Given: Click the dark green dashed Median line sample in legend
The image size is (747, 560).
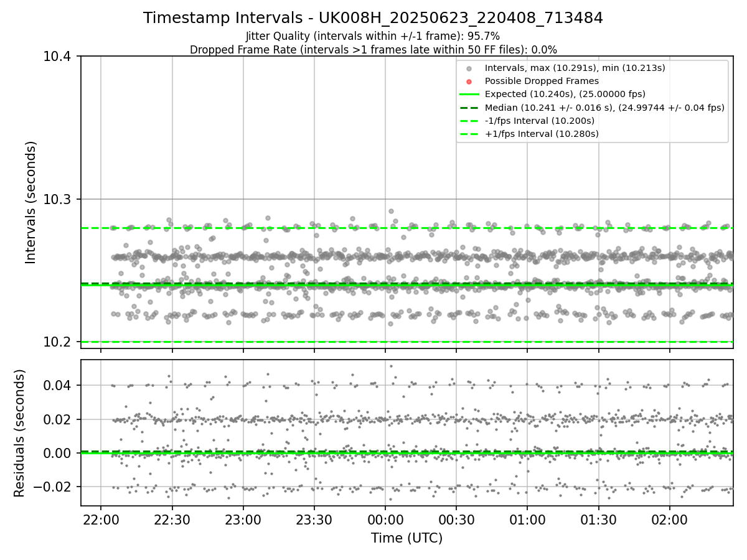Looking at the screenshot, I should [469, 108].
